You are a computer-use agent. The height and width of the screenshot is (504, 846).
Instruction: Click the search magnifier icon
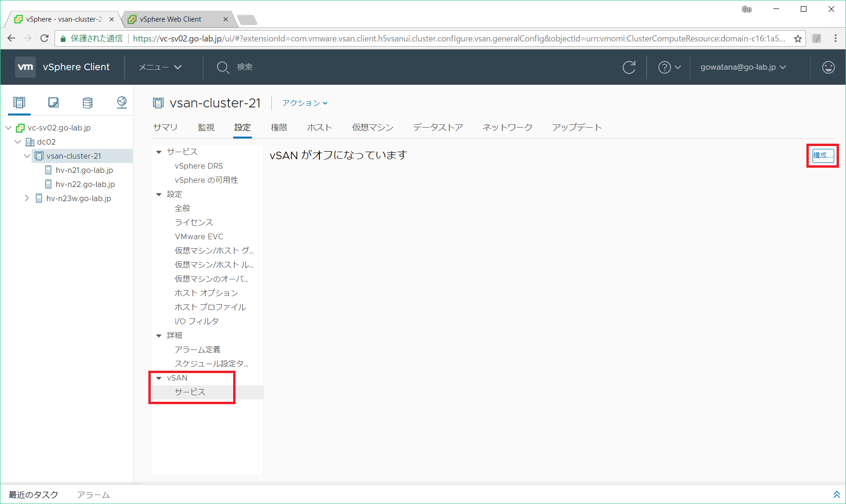point(223,67)
